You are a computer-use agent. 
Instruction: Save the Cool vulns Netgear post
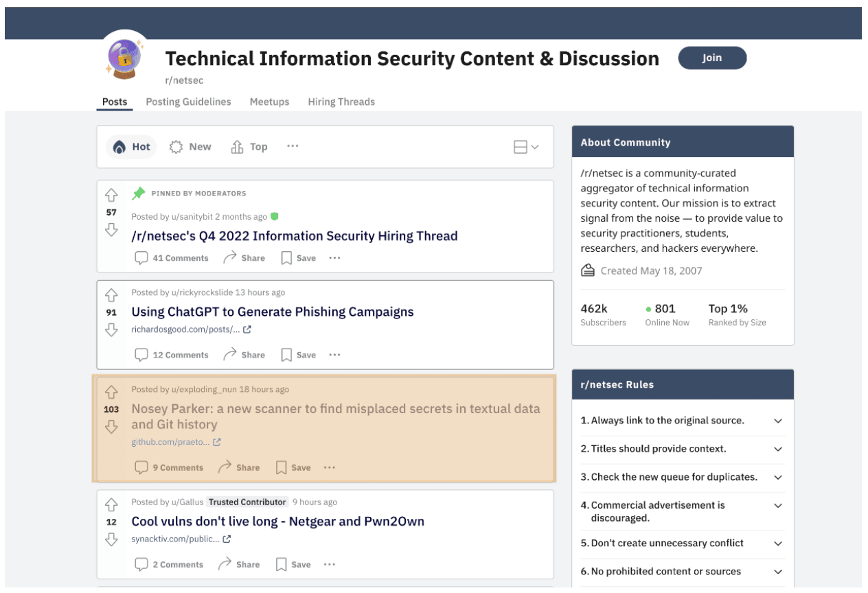pos(293,564)
